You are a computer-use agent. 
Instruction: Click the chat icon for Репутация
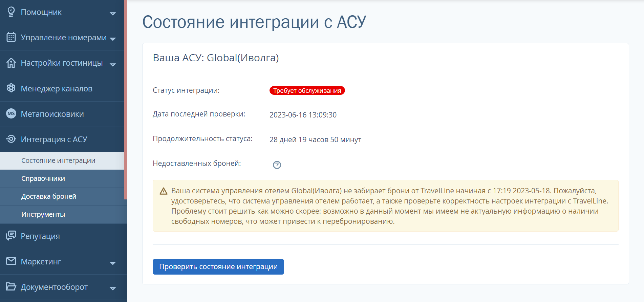click(x=11, y=235)
